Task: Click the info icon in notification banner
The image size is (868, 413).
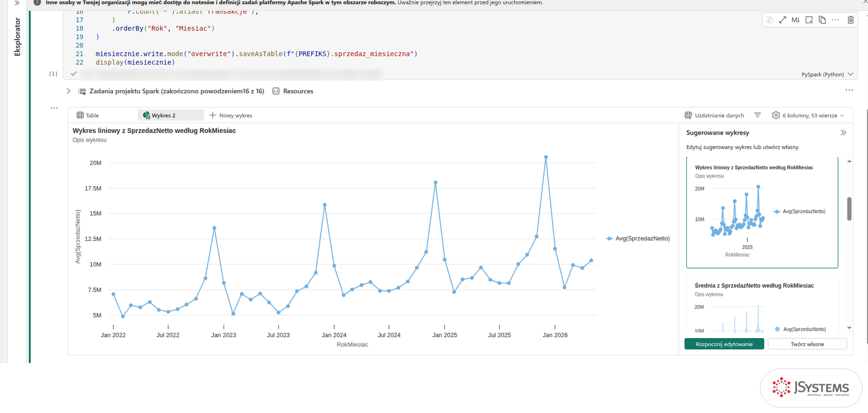Action: pyautogui.click(x=37, y=3)
